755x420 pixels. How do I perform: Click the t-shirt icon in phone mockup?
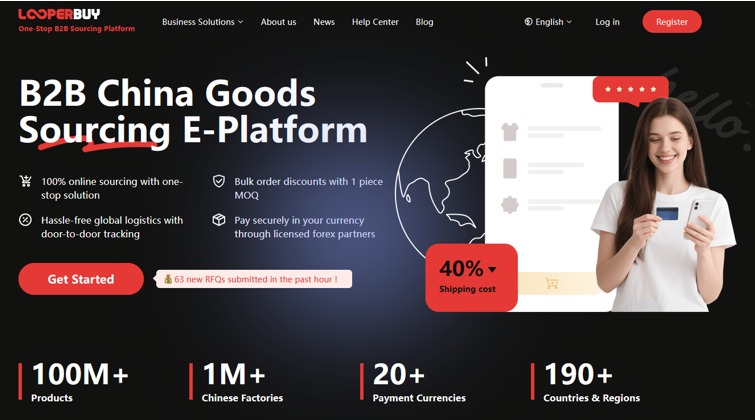[509, 131]
